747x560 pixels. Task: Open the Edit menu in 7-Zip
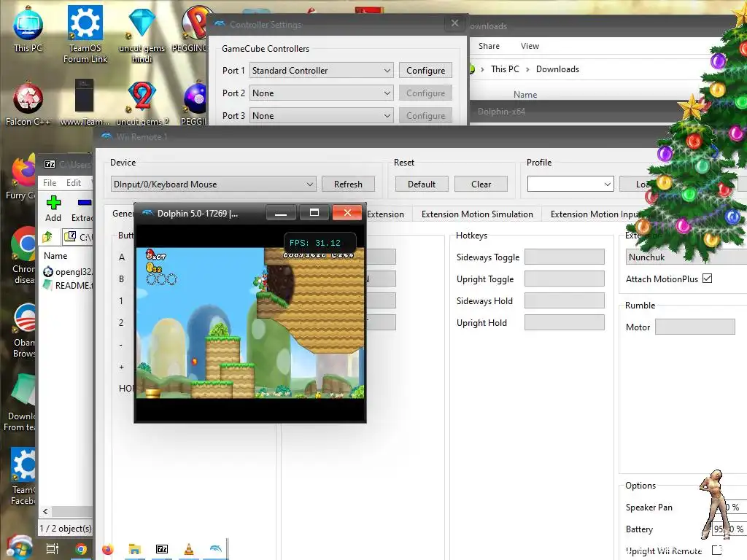[74, 183]
